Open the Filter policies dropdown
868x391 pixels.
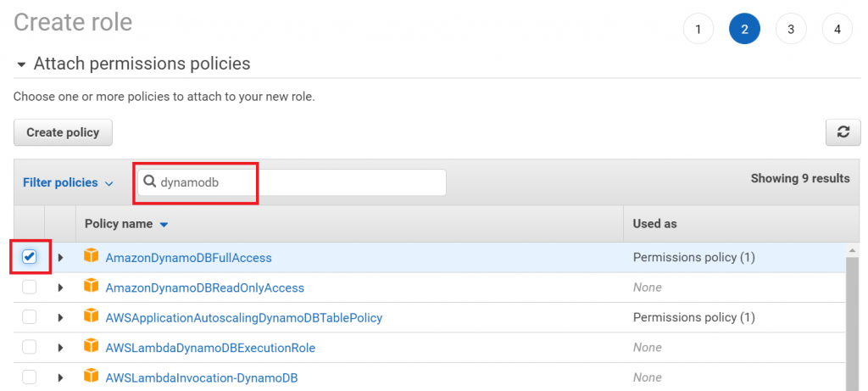[68, 182]
